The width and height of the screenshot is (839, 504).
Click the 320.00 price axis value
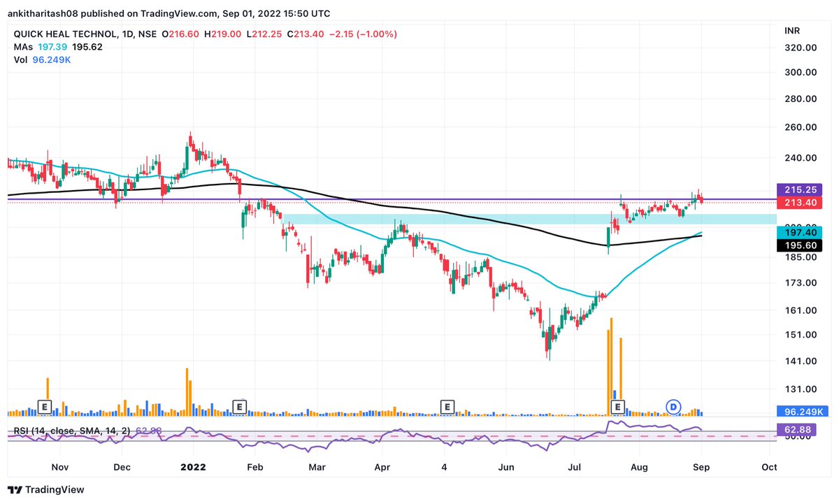coord(801,48)
